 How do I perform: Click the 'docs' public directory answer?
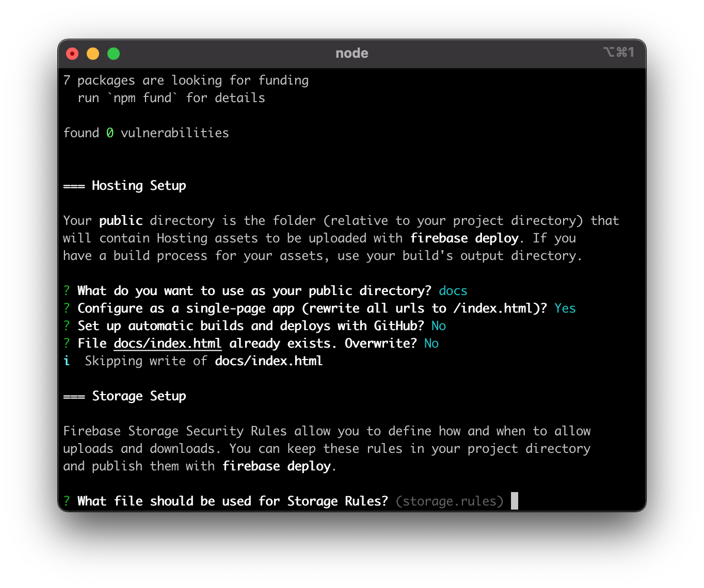453,291
